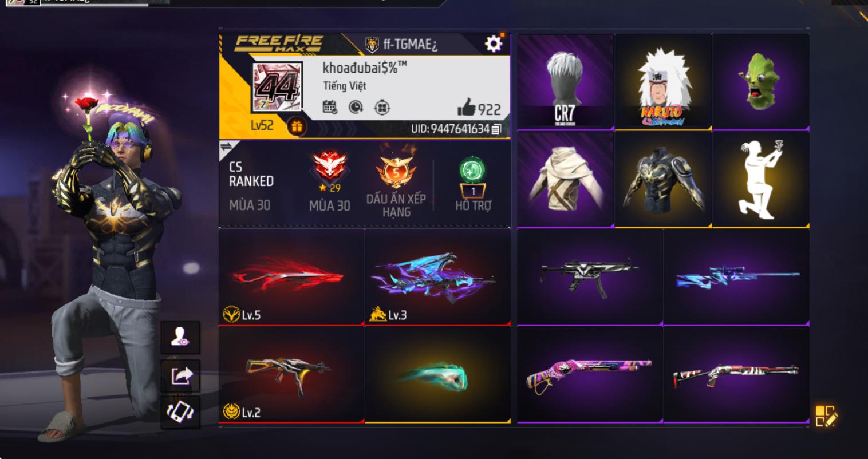Open the edit showcase layout icon
The width and height of the screenshot is (868, 459).
click(x=825, y=416)
